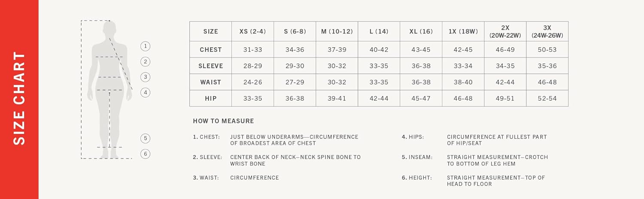Screen dimensions: 644x199
Task: Click the circled number 6 height marker
Action: pos(146,154)
